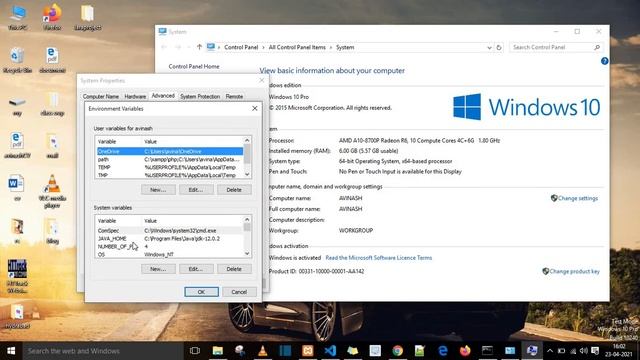The image size is (640, 360).
Task: Open Firefox from the taskbar
Action: click(x=465, y=351)
